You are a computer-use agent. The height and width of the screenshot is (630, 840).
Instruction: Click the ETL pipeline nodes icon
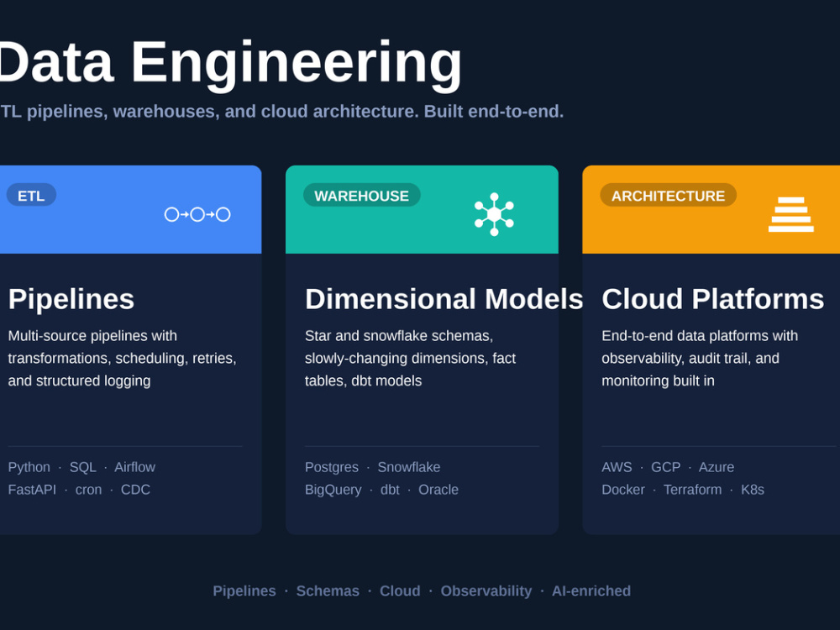pyautogui.click(x=197, y=215)
